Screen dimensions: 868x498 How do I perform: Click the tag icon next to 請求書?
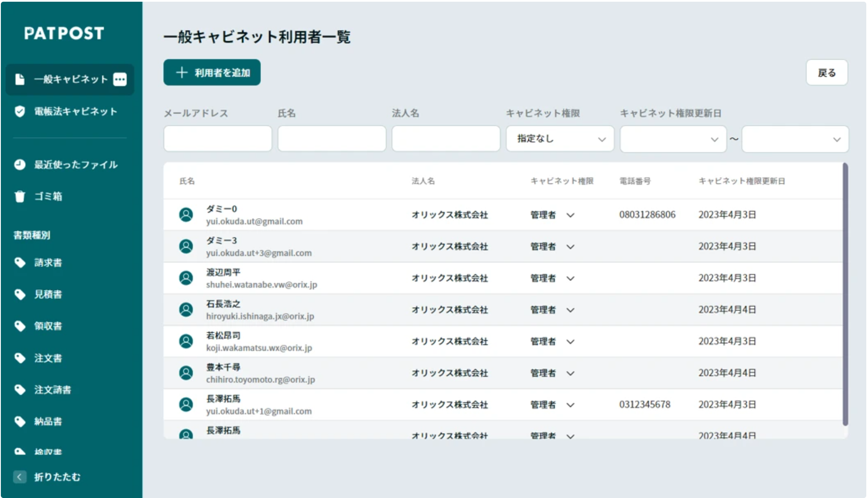pyautogui.click(x=20, y=262)
